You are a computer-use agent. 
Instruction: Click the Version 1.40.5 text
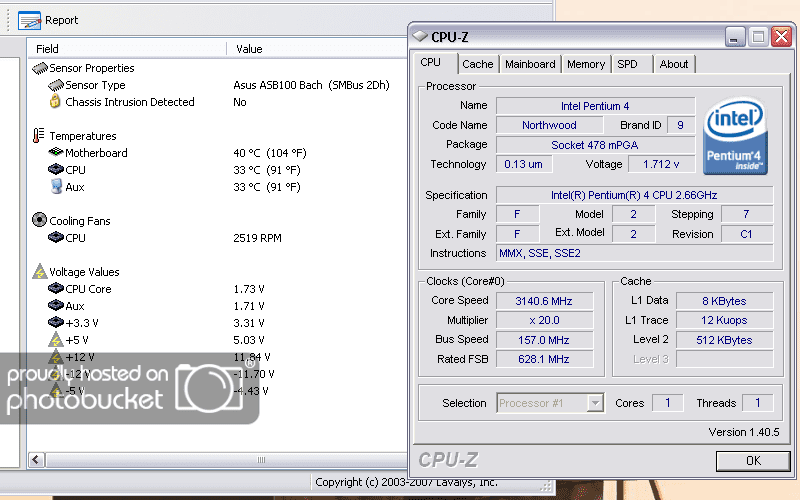point(744,432)
